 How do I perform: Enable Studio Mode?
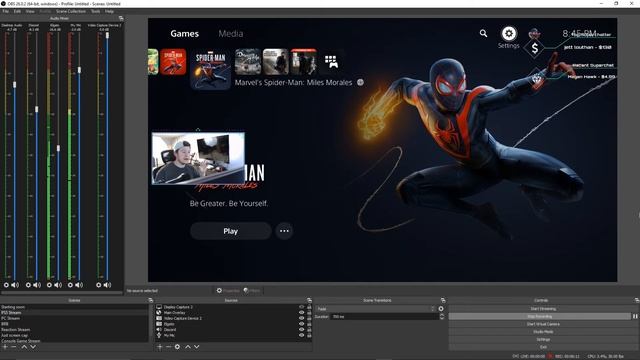[543, 332]
